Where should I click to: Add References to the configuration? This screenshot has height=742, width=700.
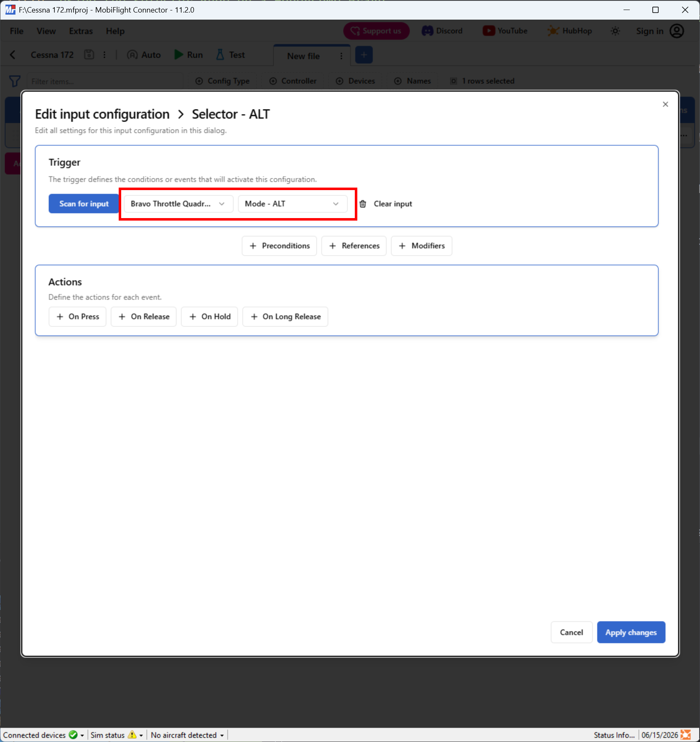pos(354,246)
